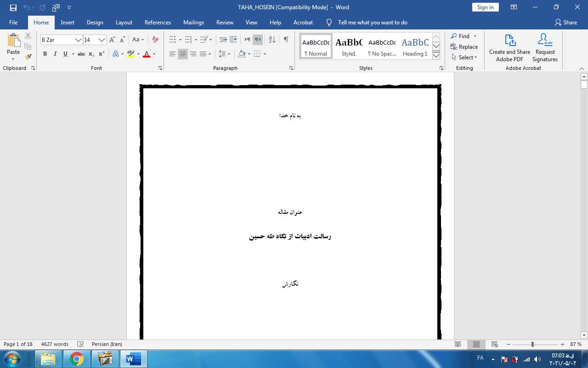Toggle Bold formatting
588x368 pixels.
click(45, 54)
